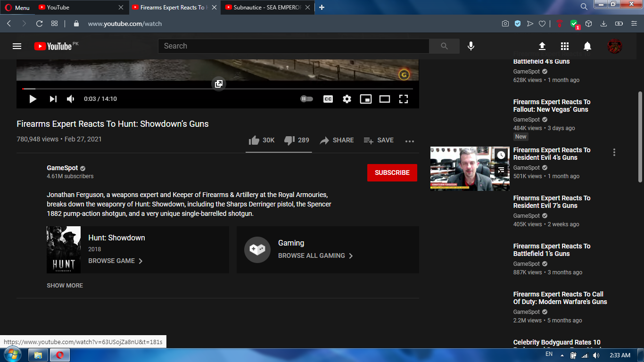Toggle closed captions CC button
The height and width of the screenshot is (362, 644).
(328, 99)
